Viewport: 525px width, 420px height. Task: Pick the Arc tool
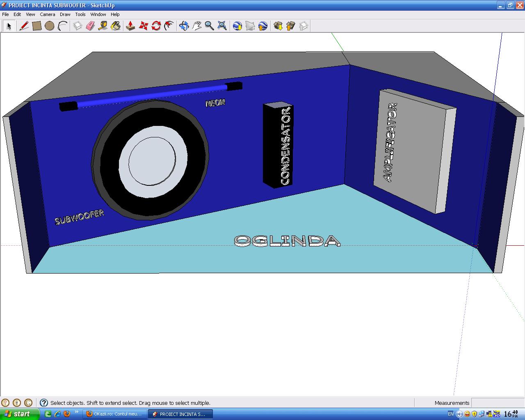[62, 26]
